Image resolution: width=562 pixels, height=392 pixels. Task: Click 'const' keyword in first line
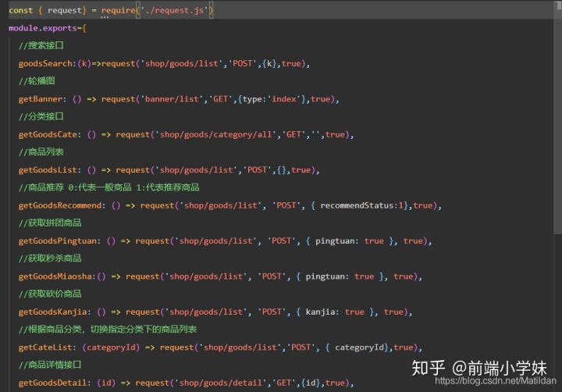click(x=21, y=10)
